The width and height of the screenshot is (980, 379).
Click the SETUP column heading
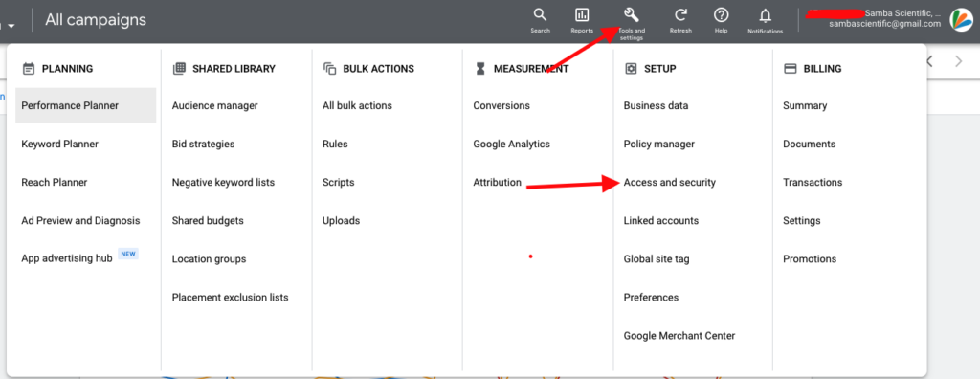[x=660, y=69]
